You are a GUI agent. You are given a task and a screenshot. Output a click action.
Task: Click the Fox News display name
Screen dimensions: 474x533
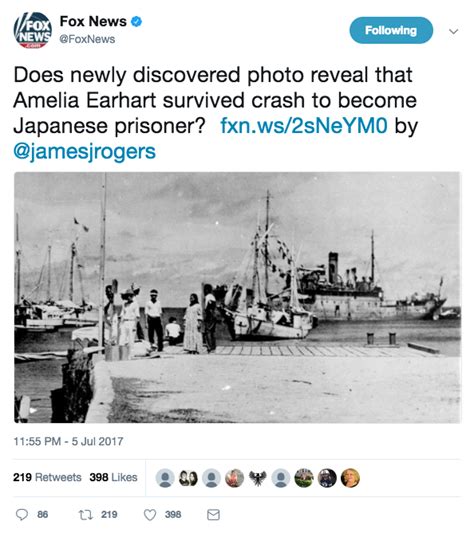pyautogui.click(x=93, y=21)
